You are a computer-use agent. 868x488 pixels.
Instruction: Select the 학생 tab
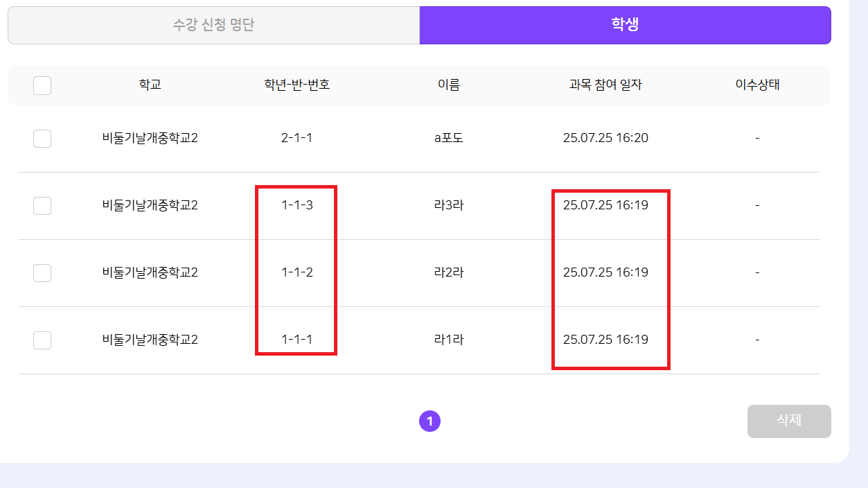pos(625,26)
